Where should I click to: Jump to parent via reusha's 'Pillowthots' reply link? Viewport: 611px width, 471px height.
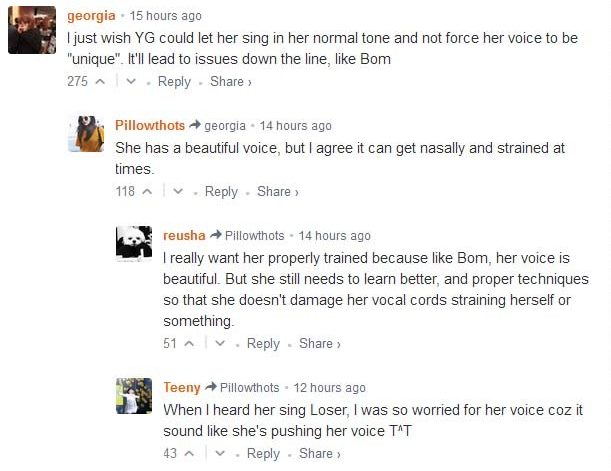(x=255, y=236)
